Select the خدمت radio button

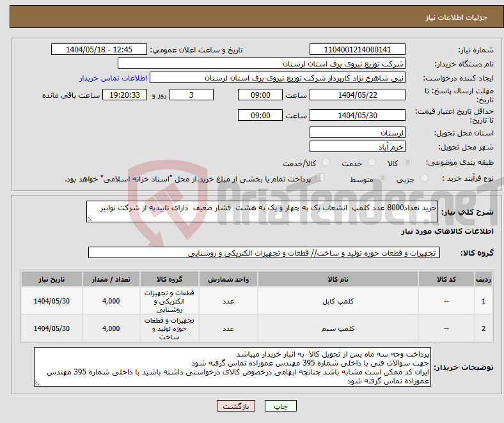click(372, 162)
